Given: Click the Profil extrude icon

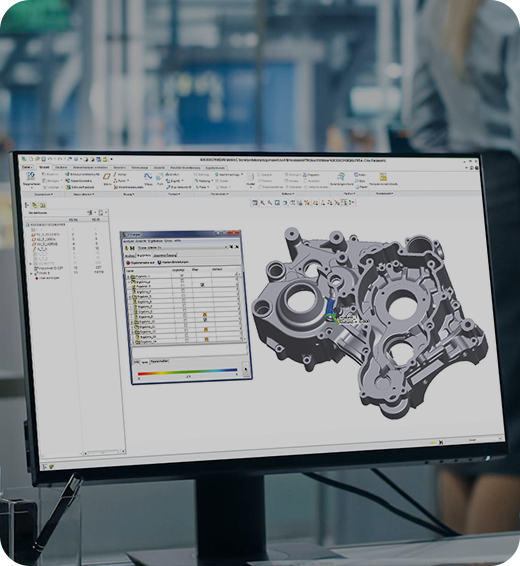Looking at the screenshot, I should pyautogui.click(x=160, y=177).
